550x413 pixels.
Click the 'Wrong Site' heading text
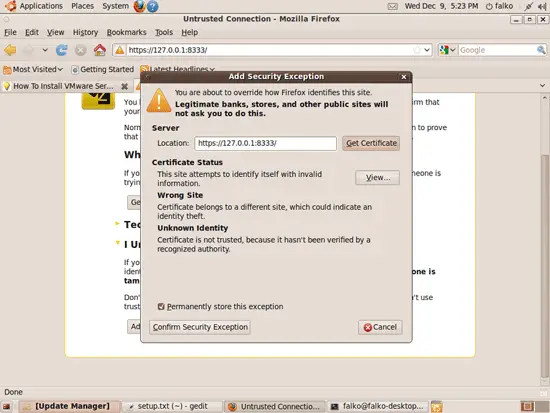[180, 195]
